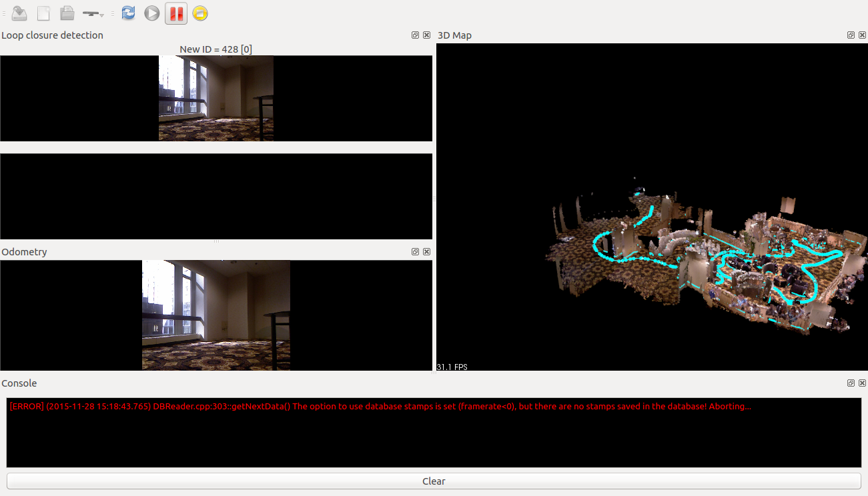Click the Clear button below the console
The width and height of the screenshot is (868, 496).
tap(434, 481)
